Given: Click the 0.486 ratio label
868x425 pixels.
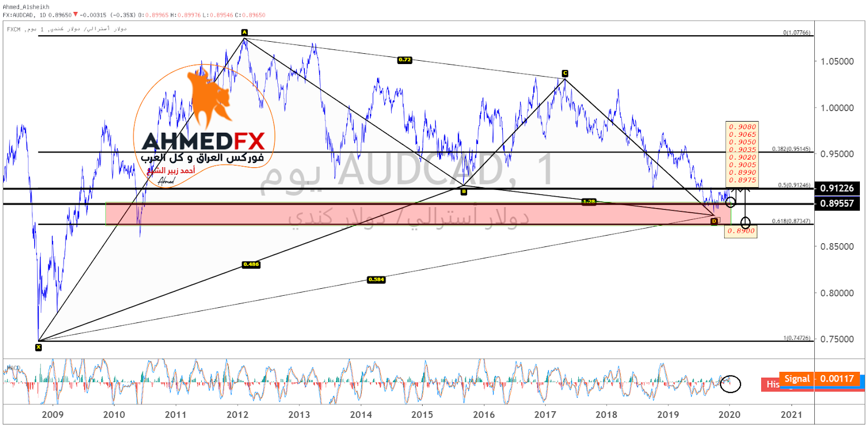Looking at the screenshot, I should coord(251,264).
